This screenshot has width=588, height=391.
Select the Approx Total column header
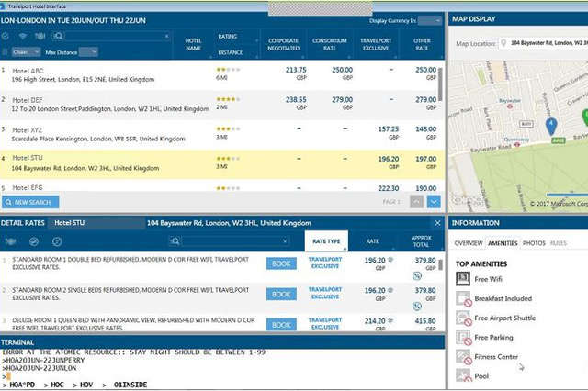[x=421, y=241]
